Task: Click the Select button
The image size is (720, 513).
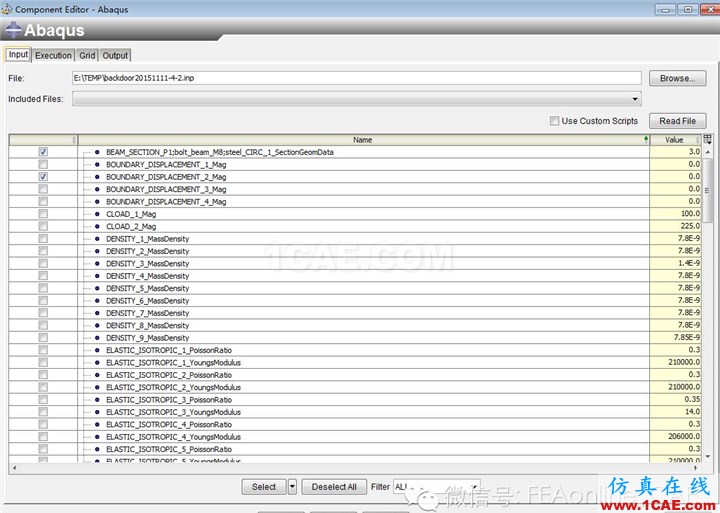Action: (x=264, y=486)
